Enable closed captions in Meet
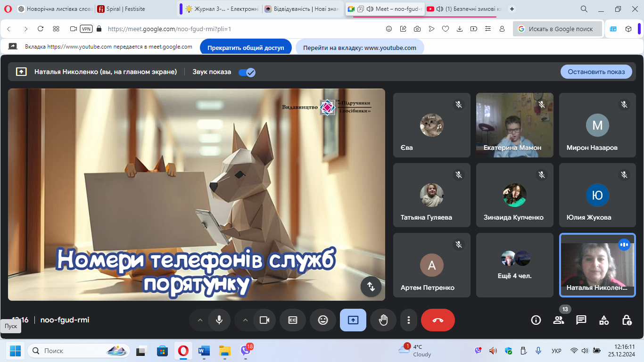Viewport: 644px width, 362px height. (x=293, y=320)
